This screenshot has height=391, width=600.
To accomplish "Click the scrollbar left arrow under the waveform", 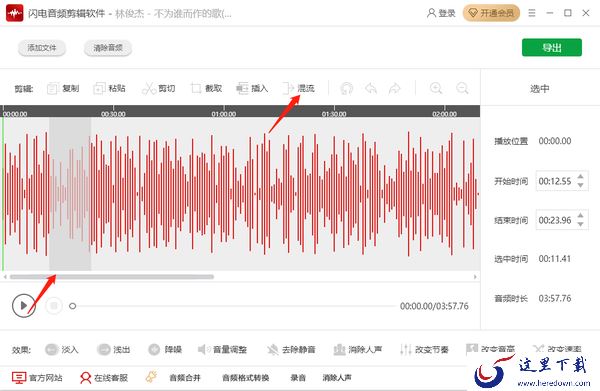I will pos(5,277).
